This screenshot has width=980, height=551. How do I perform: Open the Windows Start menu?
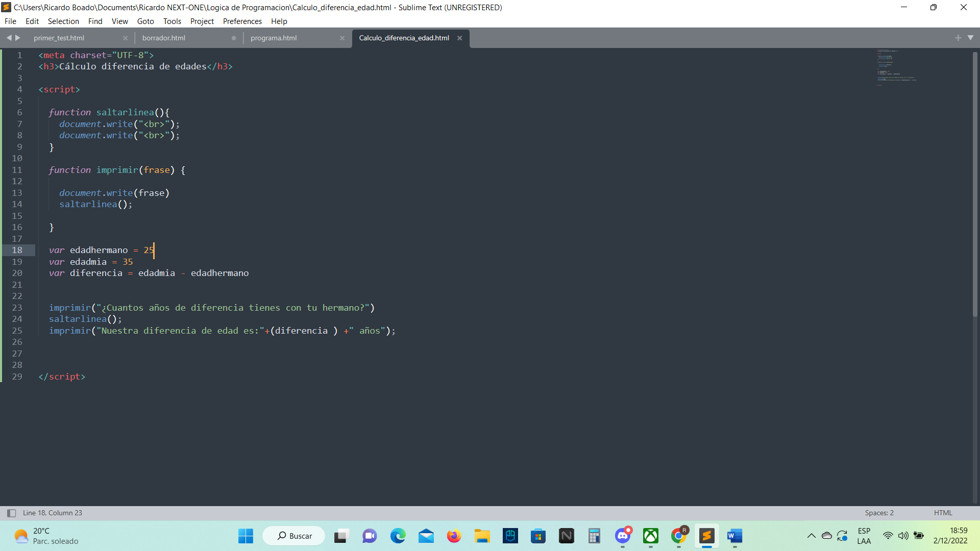coord(246,536)
